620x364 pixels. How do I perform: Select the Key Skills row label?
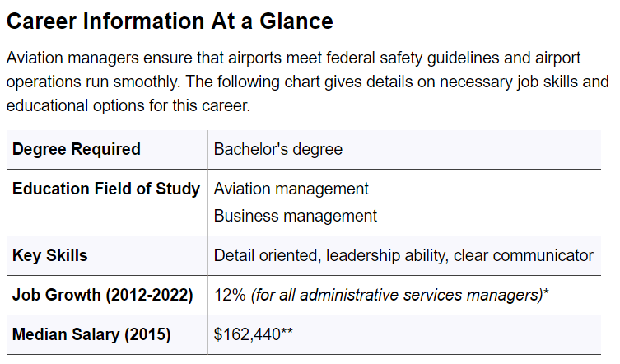click(x=50, y=255)
